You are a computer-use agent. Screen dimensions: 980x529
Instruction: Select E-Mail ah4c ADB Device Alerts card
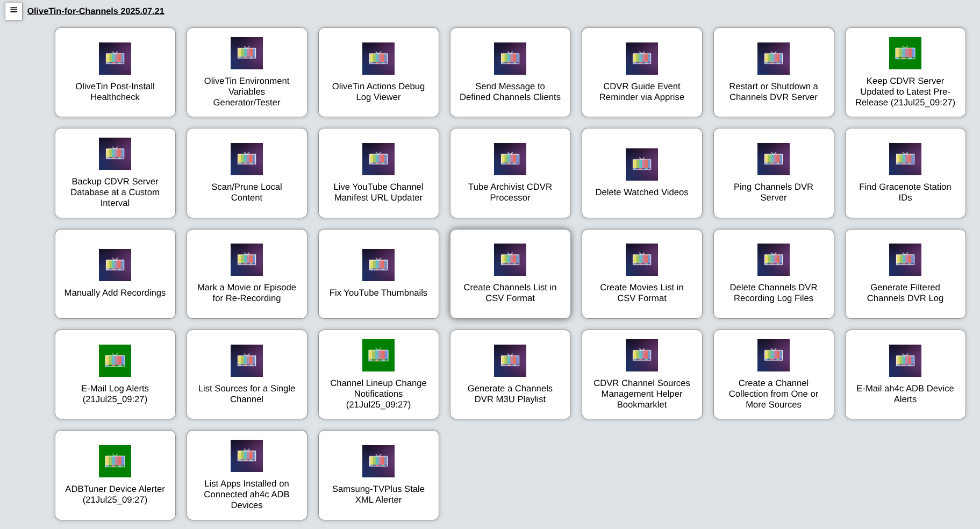(x=905, y=375)
